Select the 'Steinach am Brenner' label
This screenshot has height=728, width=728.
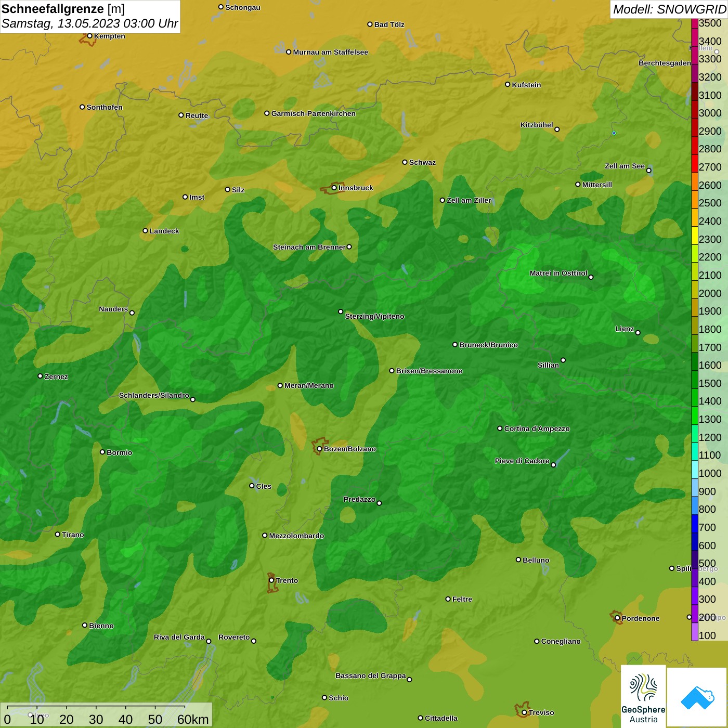click(309, 247)
